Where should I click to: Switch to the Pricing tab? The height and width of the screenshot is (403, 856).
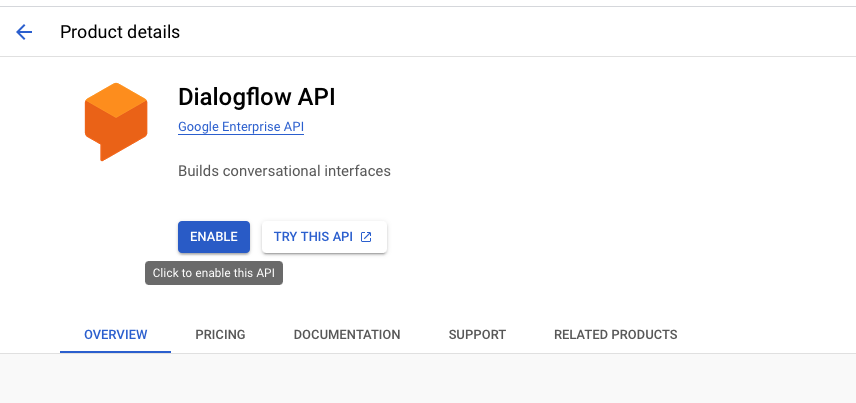point(221,334)
